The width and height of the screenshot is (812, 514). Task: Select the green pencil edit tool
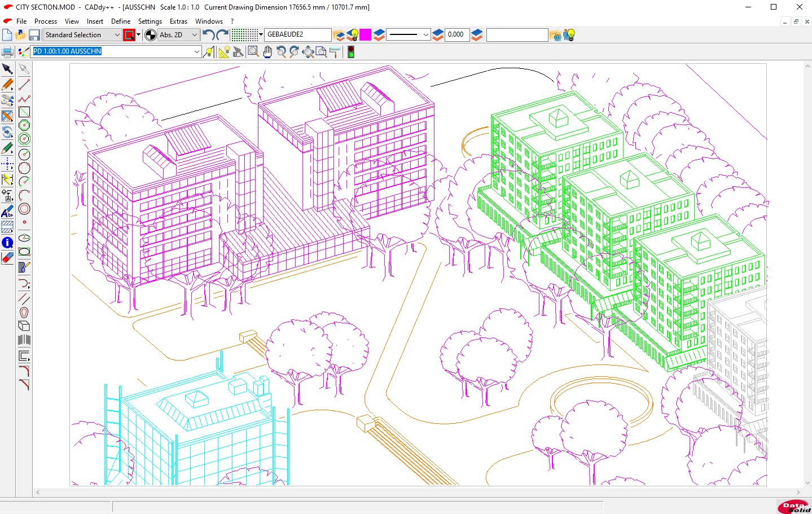(7, 148)
